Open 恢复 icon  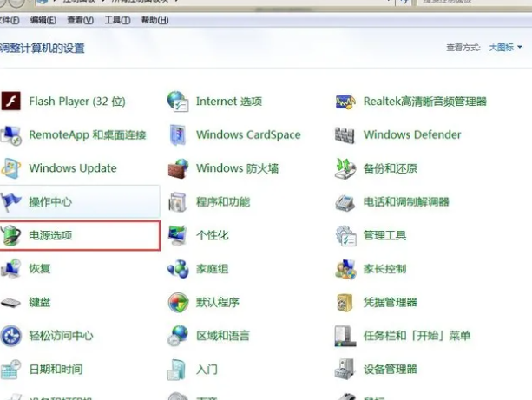[x=11, y=268]
